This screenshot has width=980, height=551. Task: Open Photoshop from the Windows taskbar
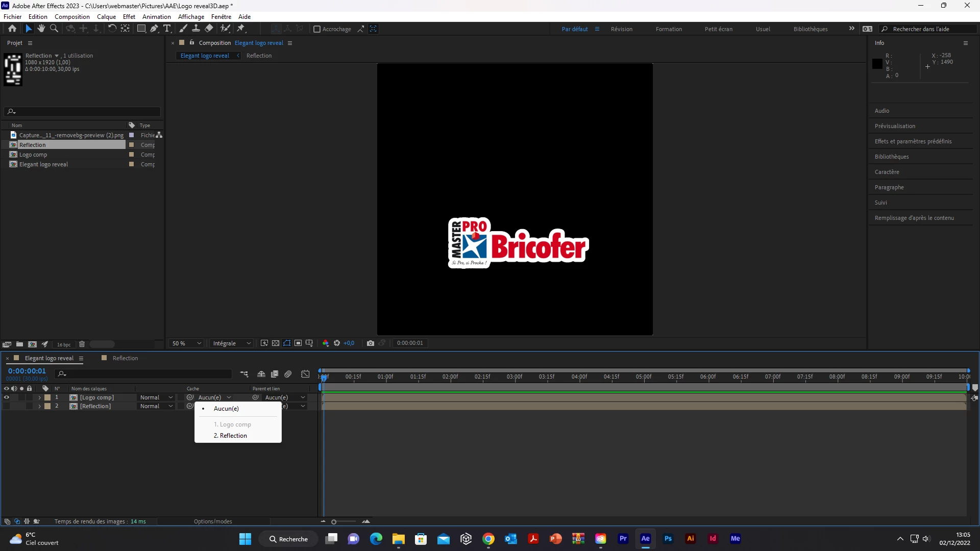[x=668, y=539]
